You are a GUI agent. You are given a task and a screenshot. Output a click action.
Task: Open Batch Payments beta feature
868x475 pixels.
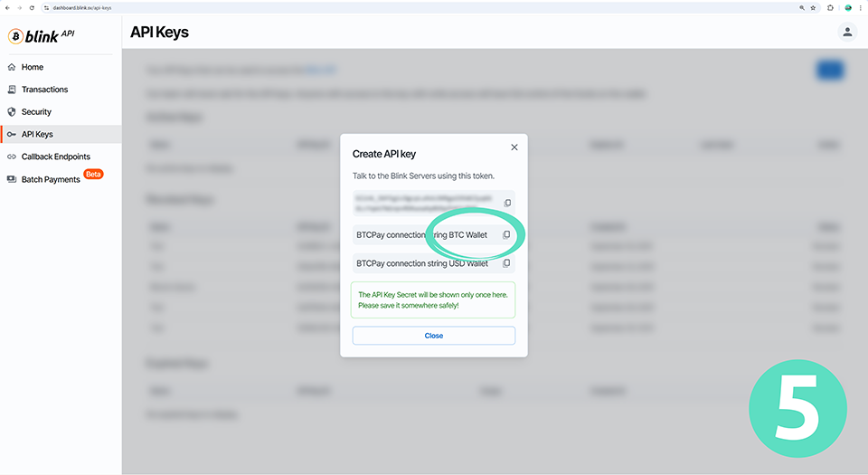tap(51, 179)
